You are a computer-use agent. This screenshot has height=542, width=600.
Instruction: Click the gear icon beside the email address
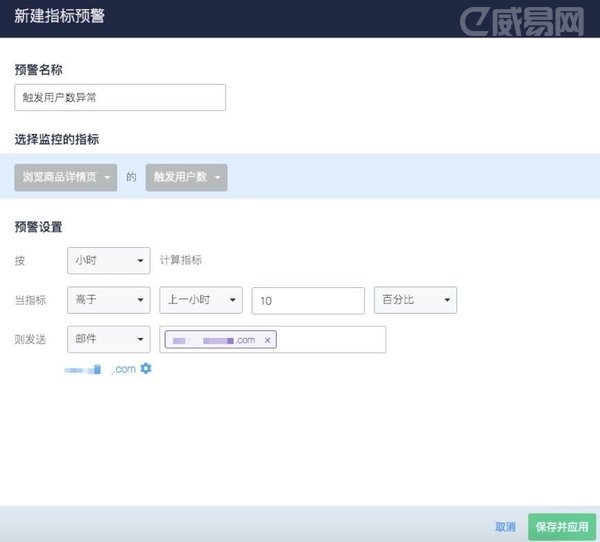146,369
